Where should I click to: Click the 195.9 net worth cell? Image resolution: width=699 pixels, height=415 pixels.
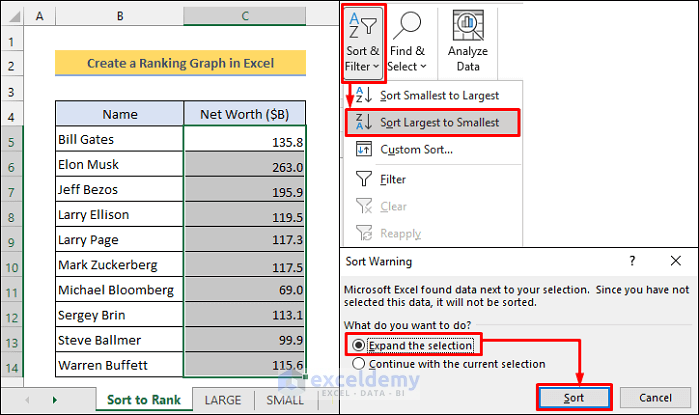click(245, 189)
